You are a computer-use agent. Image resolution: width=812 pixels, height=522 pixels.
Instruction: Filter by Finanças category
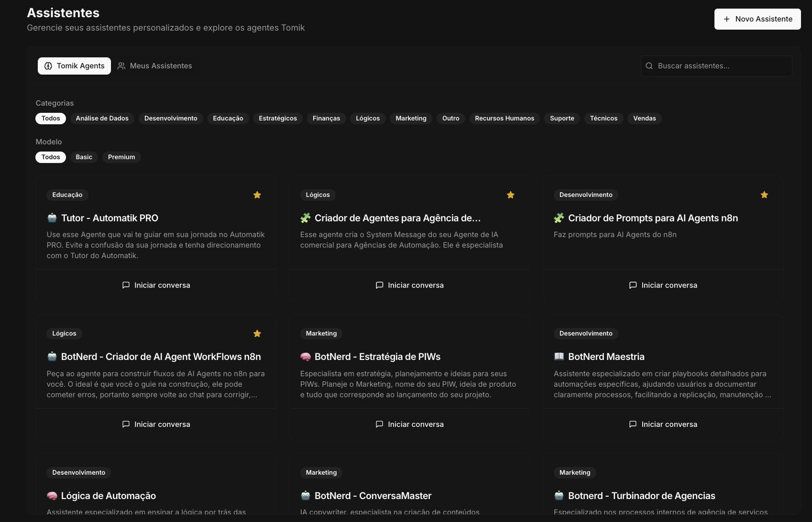(327, 119)
